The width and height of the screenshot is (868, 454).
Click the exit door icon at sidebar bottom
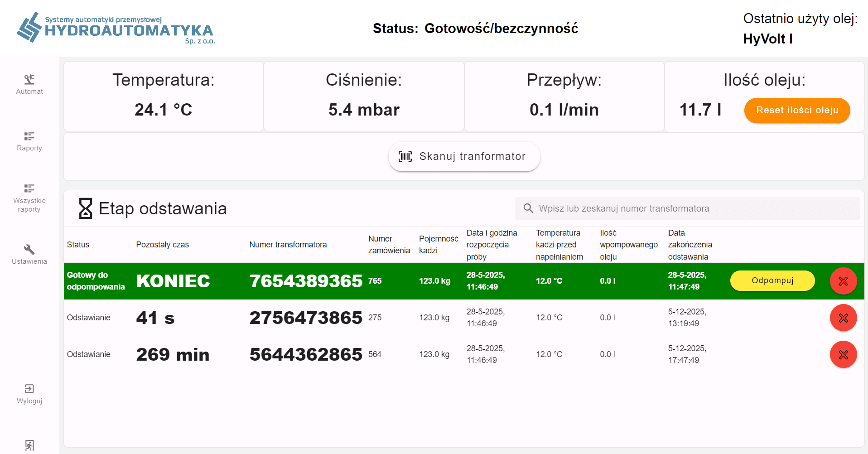(29, 445)
